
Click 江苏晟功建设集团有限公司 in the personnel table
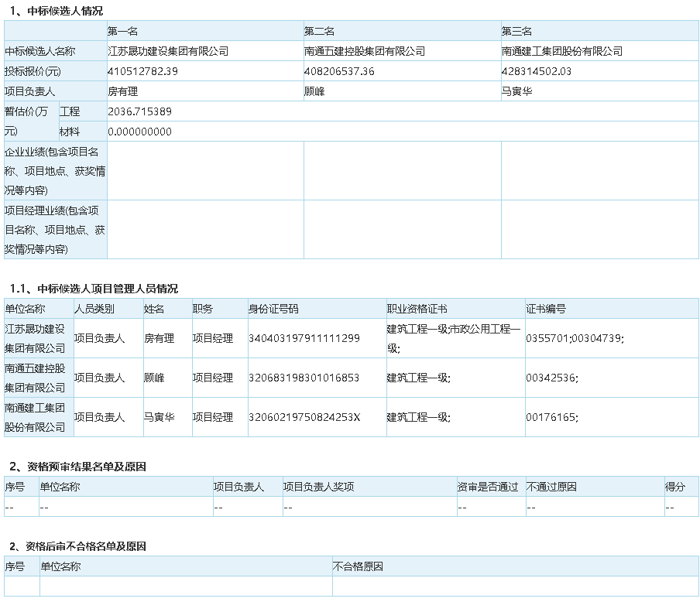point(35,338)
